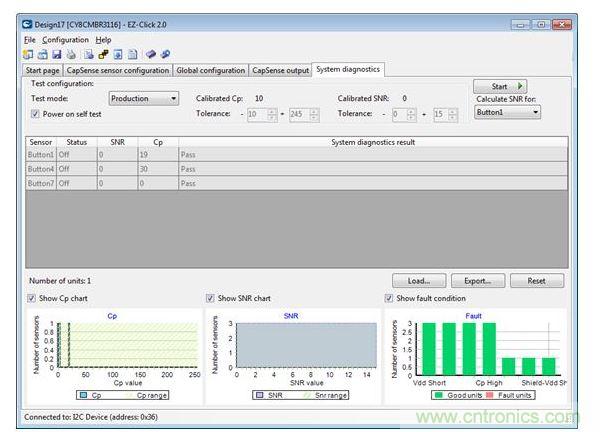The image size is (600, 432).
Task: Open the Configuration menu
Action: pyautogui.click(x=65, y=40)
